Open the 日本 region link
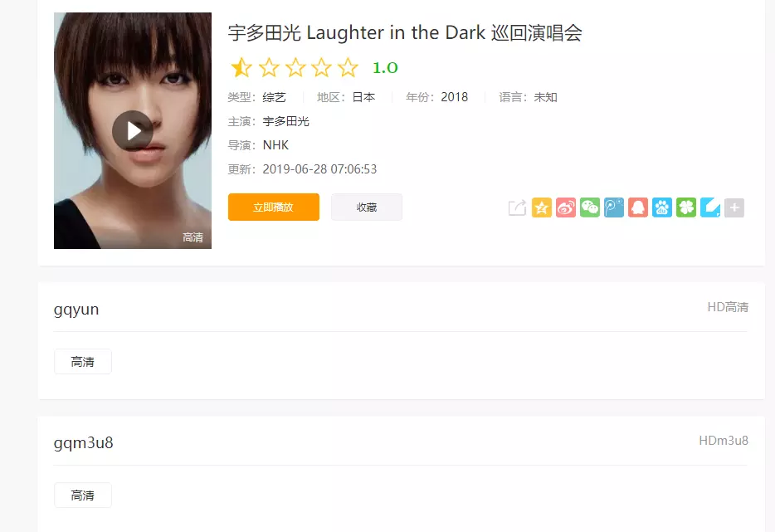The image size is (775, 532). pos(363,97)
